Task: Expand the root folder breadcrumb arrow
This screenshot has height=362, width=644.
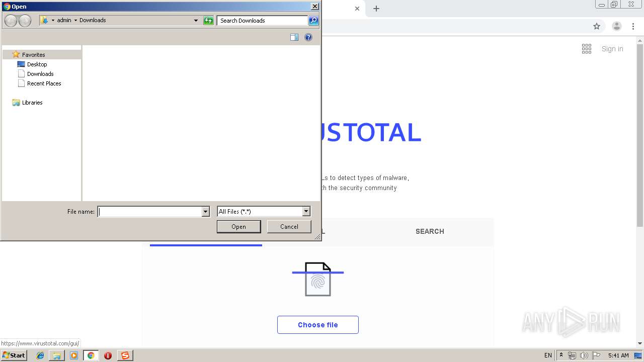Action: (x=53, y=20)
